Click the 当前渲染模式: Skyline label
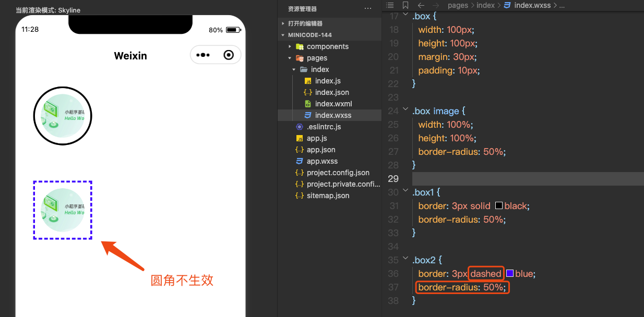The image size is (644, 317). pyautogui.click(x=48, y=10)
